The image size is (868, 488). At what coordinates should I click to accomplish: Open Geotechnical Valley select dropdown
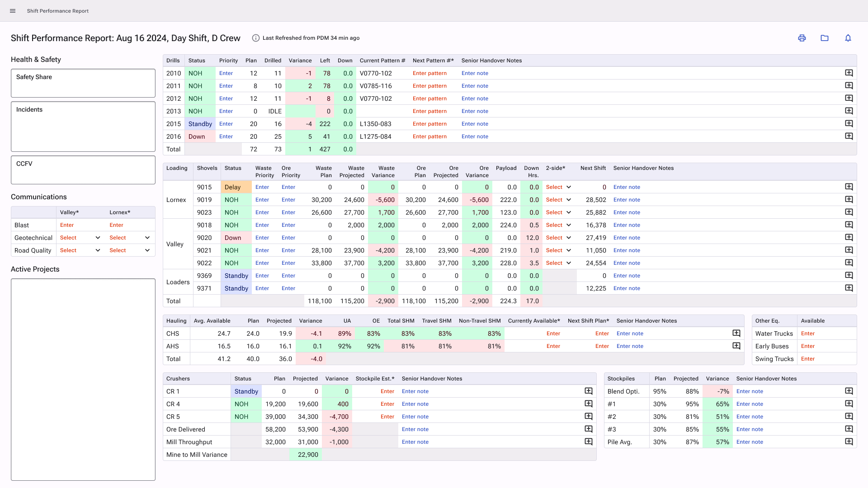80,238
